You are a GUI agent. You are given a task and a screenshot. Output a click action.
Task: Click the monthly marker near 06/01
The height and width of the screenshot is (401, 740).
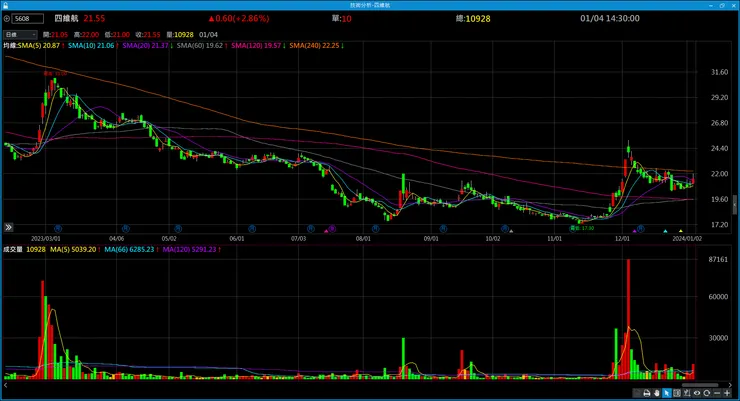(x=252, y=229)
